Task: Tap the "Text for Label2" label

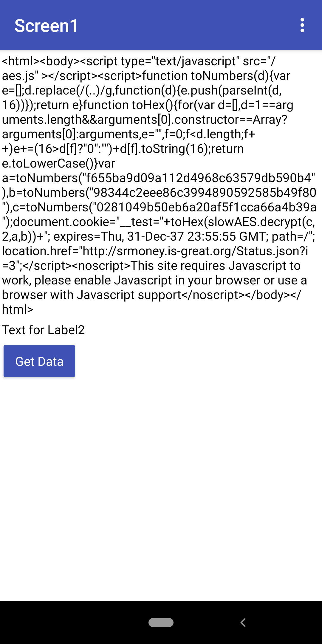Action: point(44,330)
